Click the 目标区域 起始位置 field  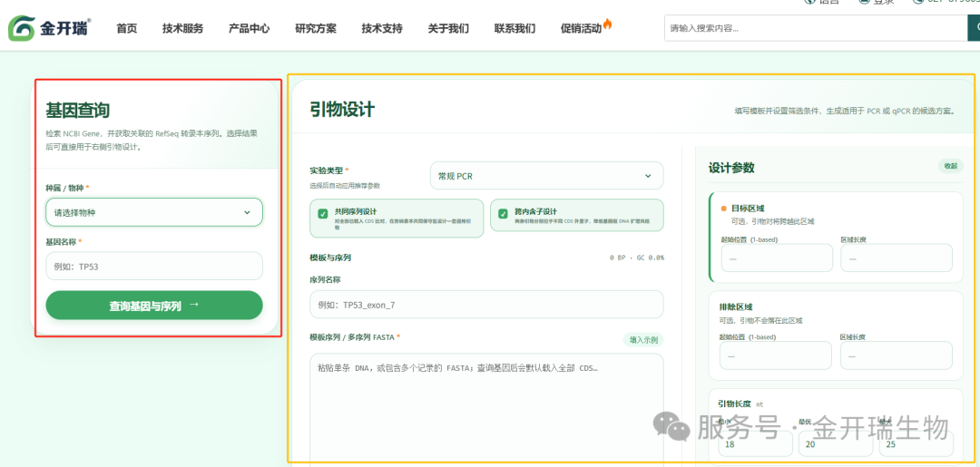[x=777, y=258]
